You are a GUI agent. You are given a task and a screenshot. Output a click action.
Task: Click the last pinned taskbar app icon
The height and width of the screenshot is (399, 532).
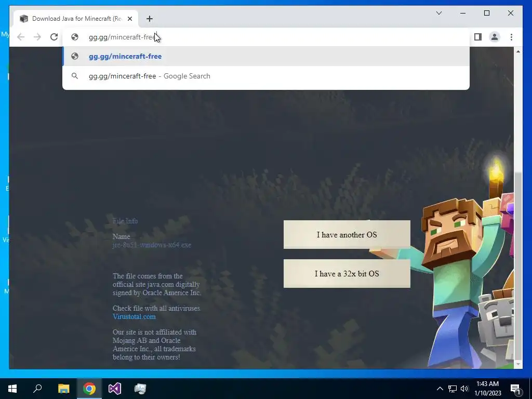click(x=140, y=389)
